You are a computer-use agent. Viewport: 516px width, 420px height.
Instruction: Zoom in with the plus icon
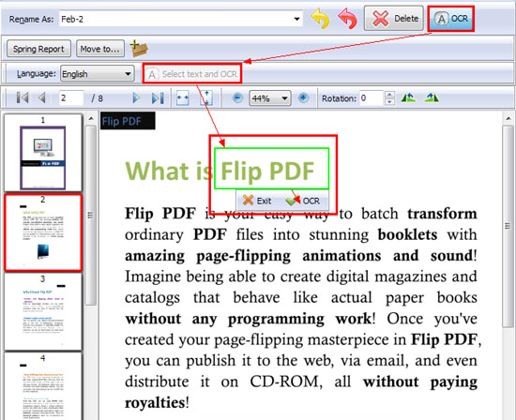point(303,98)
